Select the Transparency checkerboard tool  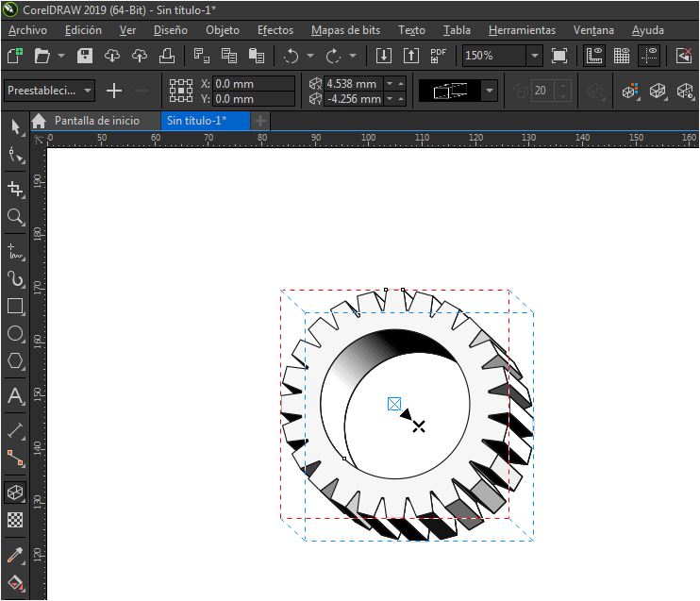pos(16,520)
